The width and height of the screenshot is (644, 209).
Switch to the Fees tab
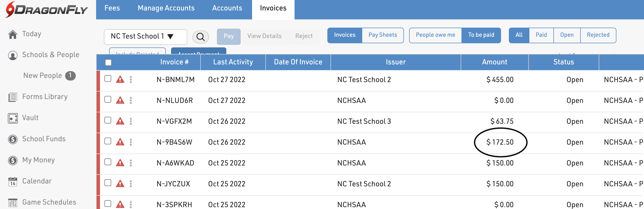coord(112,8)
